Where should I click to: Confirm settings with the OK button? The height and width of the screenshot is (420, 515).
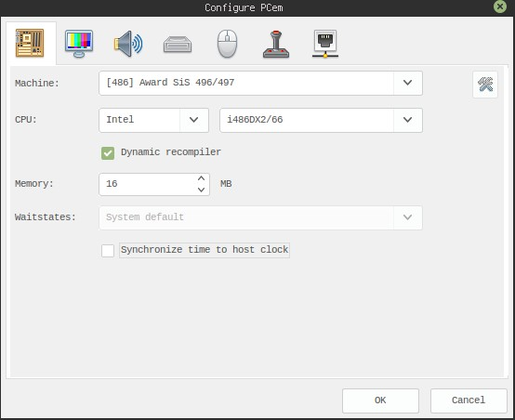(x=380, y=400)
